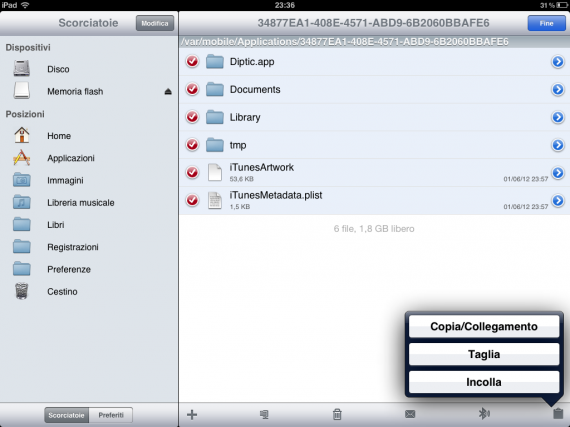The image size is (570, 427).
Task: Choose Taglia from the popup menu
Action: [483, 354]
